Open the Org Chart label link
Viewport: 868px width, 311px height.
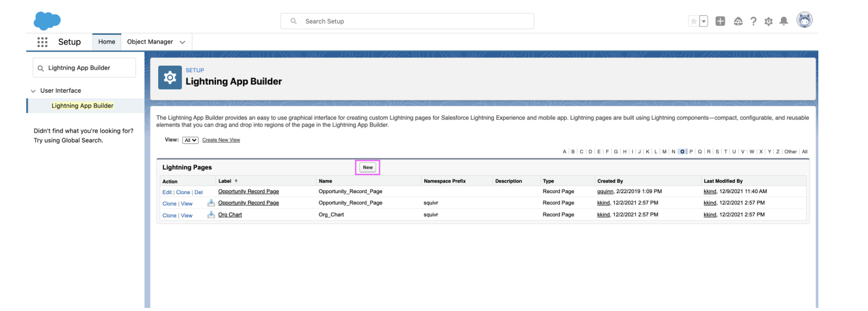pyautogui.click(x=230, y=215)
